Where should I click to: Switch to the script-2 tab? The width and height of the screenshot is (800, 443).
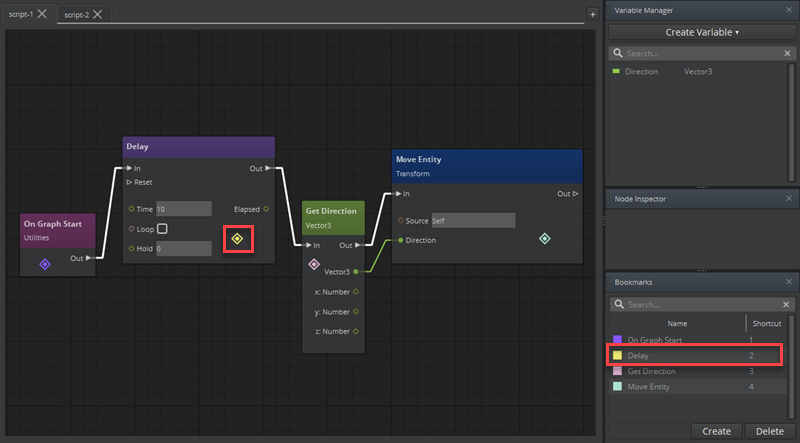[x=75, y=15]
